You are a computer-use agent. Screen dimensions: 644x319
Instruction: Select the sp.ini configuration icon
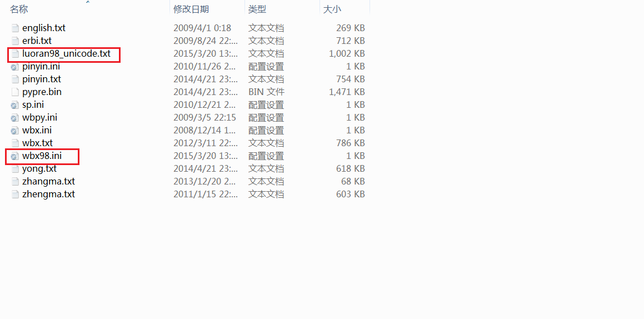tap(15, 105)
